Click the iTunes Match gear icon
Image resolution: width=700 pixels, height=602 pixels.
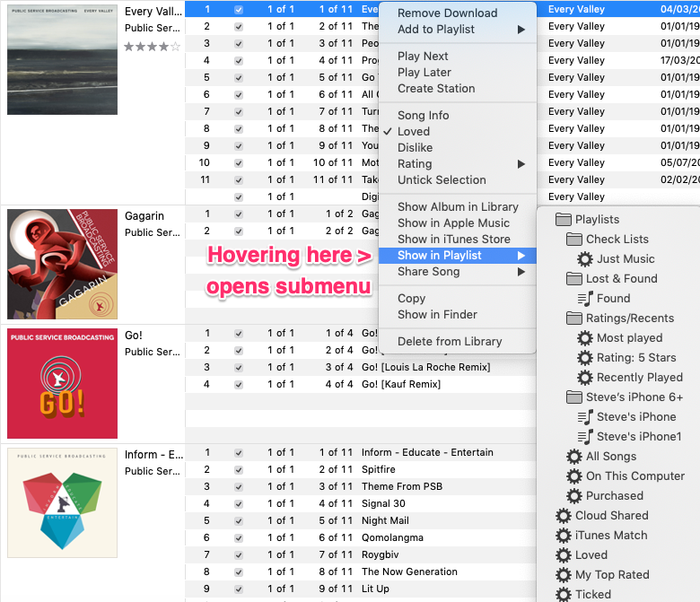564,535
